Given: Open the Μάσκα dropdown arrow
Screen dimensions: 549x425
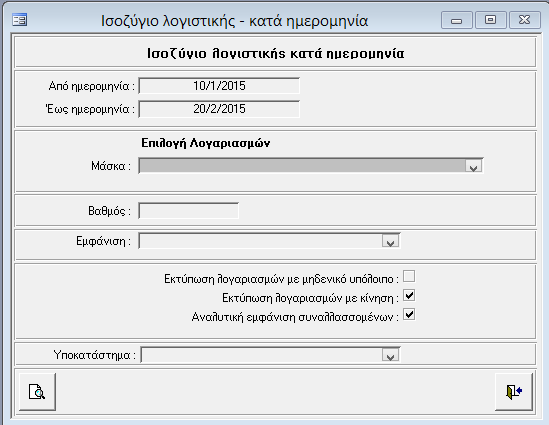Looking at the screenshot, I should click(x=474, y=166).
